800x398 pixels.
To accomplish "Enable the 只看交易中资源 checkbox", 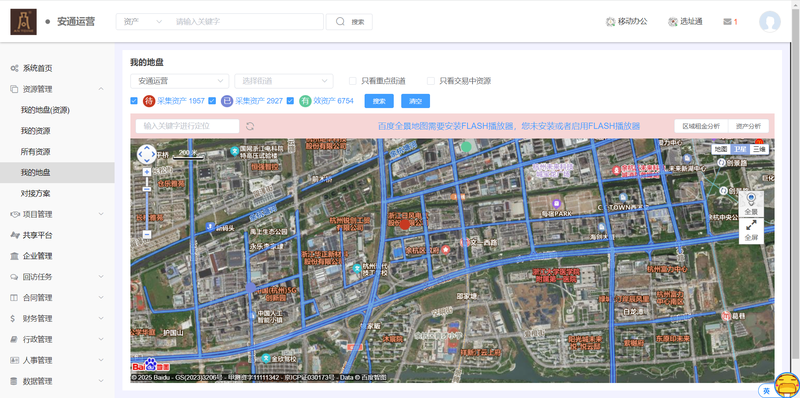I will coord(431,81).
